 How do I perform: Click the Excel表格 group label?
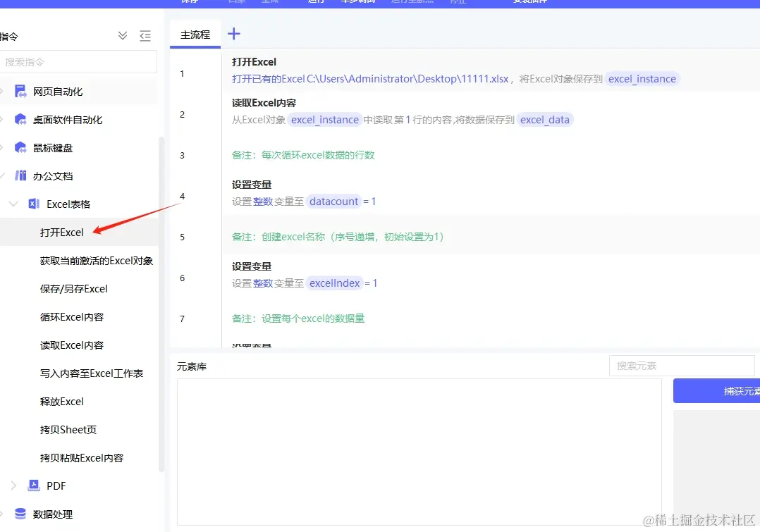(68, 204)
